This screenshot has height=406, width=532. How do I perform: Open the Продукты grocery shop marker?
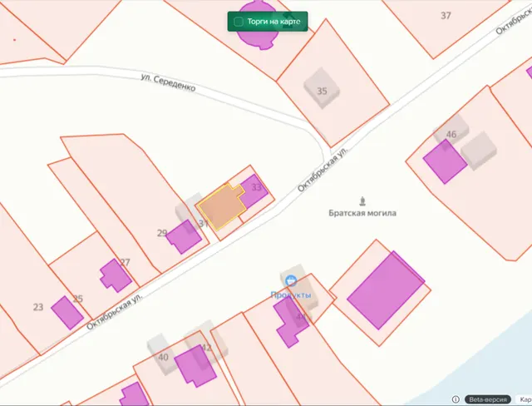click(291, 281)
